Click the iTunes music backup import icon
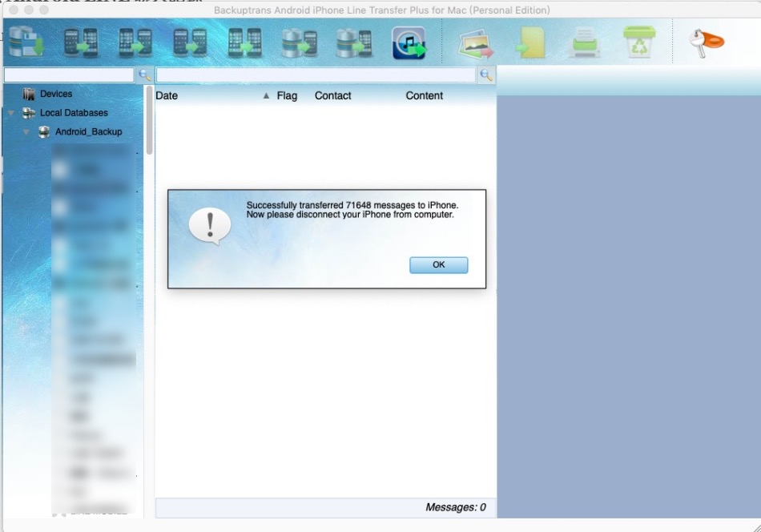The height and width of the screenshot is (532, 761). click(x=409, y=43)
